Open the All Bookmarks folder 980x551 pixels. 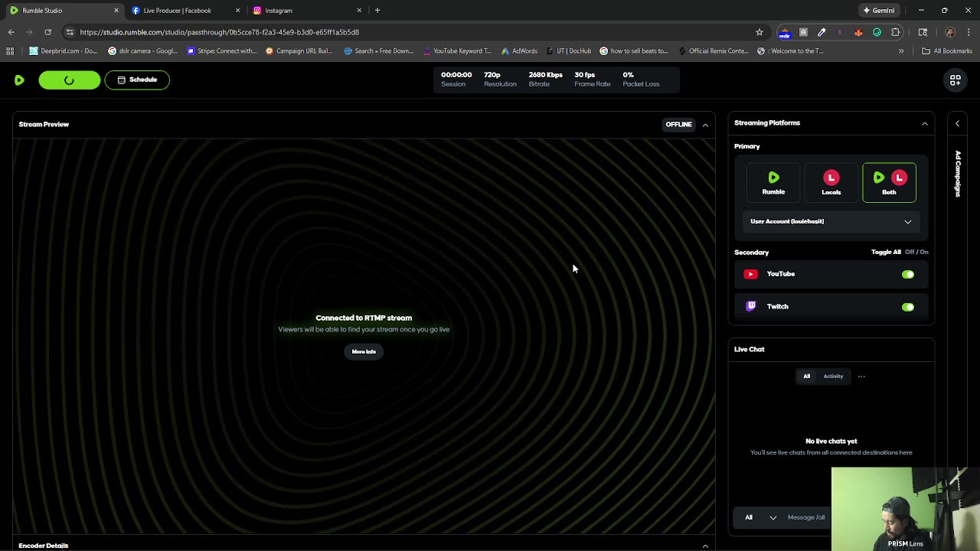[x=947, y=51]
